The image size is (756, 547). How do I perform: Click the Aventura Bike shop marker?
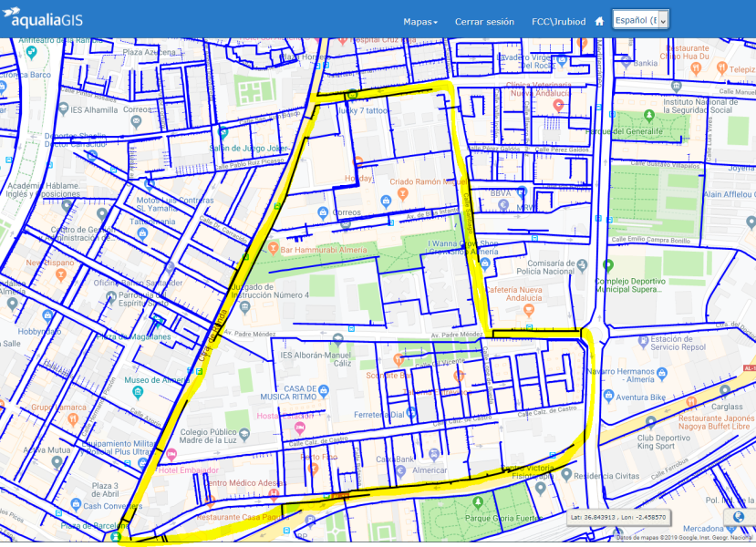tap(608, 397)
